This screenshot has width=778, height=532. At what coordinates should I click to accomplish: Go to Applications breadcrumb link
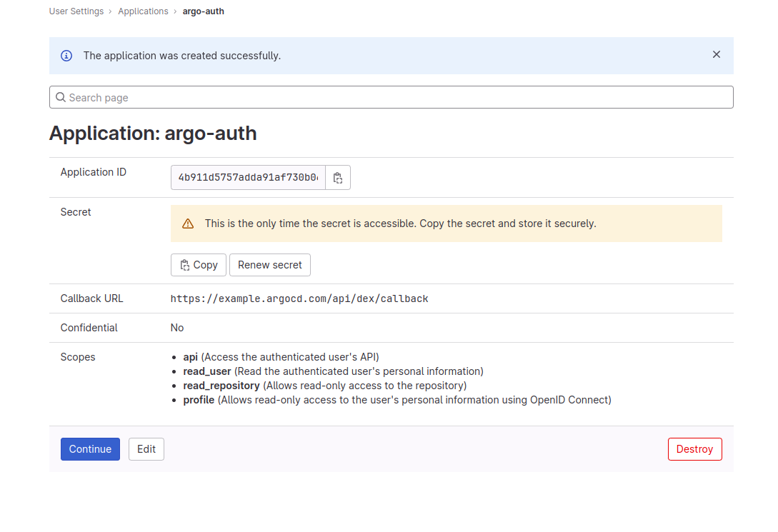[x=143, y=11]
